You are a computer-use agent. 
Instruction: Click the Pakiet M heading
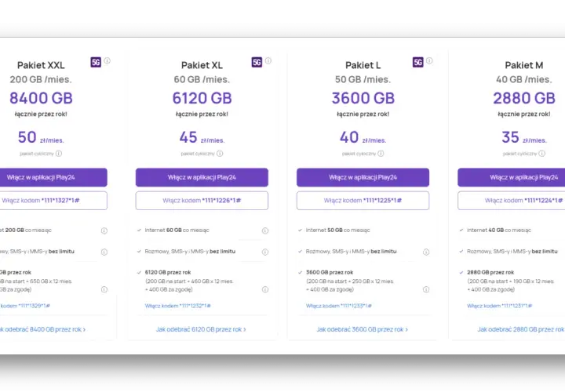pyautogui.click(x=524, y=65)
